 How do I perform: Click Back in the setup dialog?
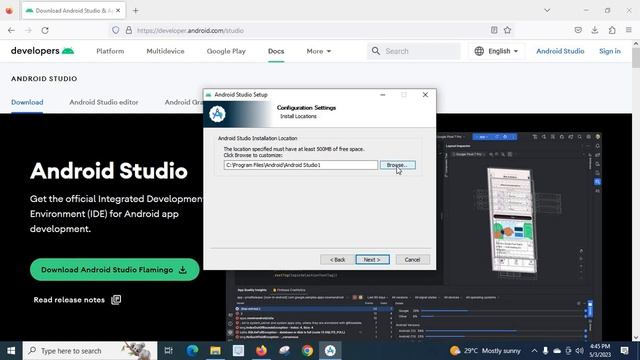pos(337,260)
